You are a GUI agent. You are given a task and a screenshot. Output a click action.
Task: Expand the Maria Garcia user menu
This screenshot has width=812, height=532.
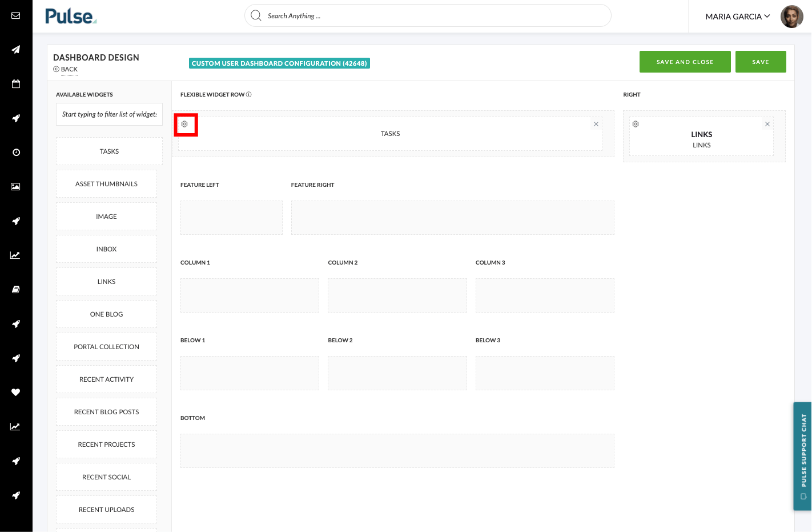(x=737, y=17)
